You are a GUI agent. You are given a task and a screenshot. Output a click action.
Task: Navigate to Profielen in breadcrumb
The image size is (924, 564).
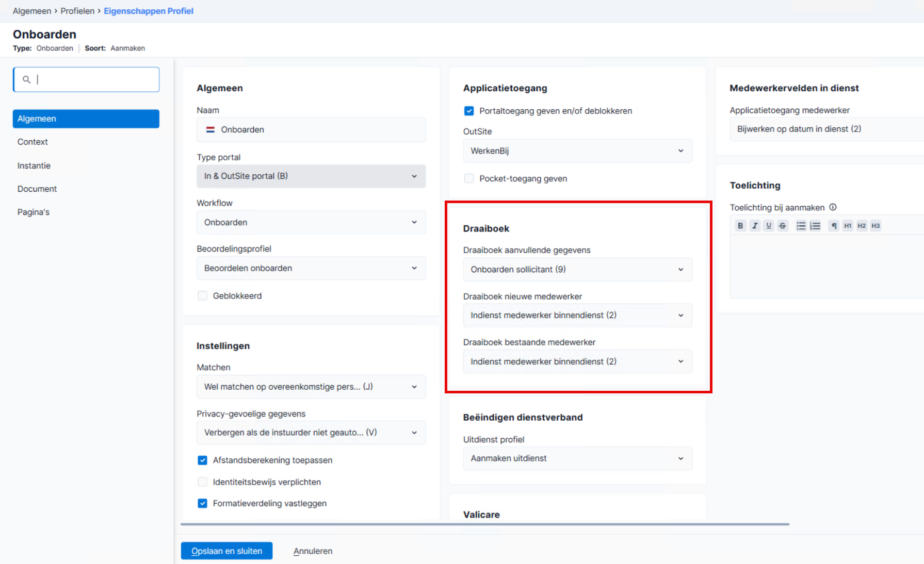[x=77, y=11]
